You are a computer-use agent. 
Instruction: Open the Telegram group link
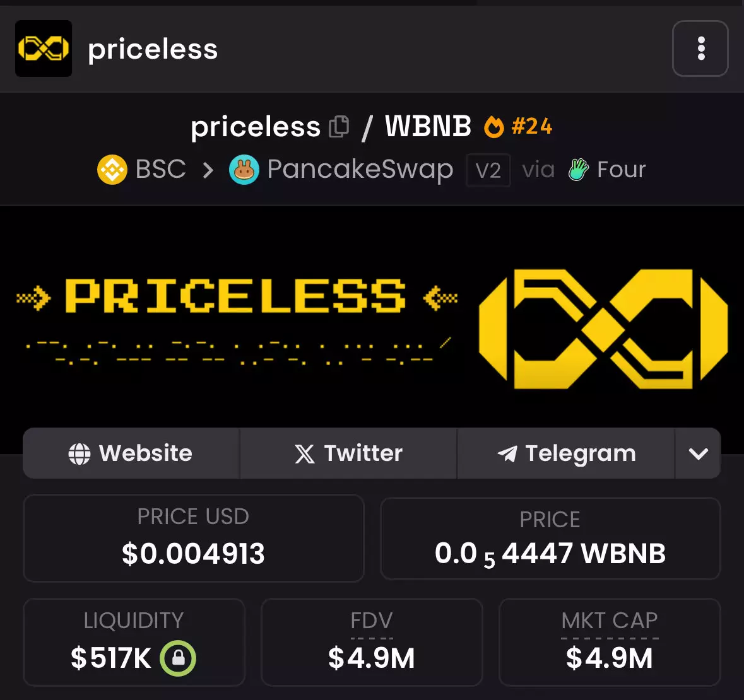[x=566, y=453]
